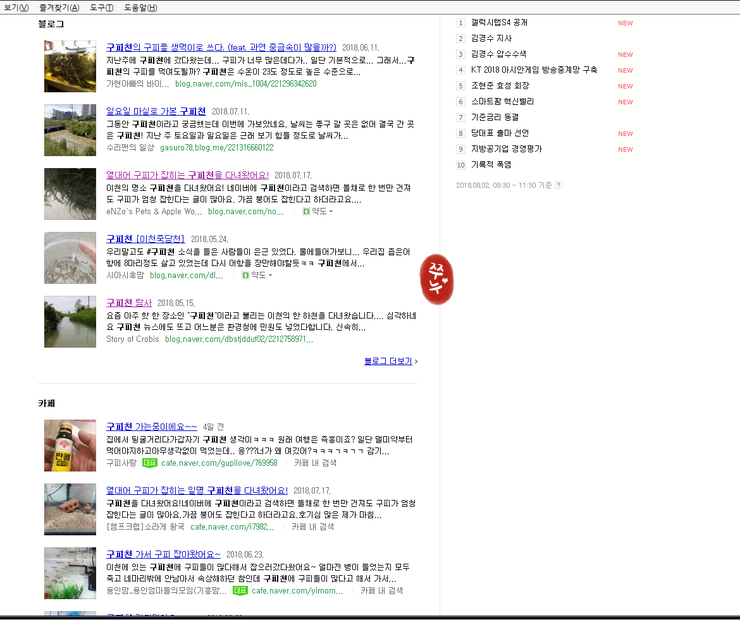This screenshot has width=740, height=620.
Task: Select trending keyword '김경수 압수수색'
Action: click(x=498, y=54)
